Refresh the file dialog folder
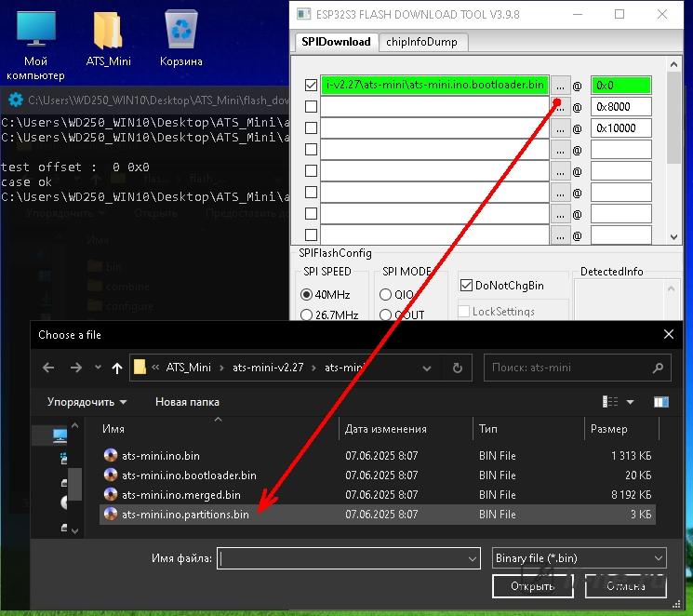The width and height of the screenshot is (693, 616). pos(458,368)
